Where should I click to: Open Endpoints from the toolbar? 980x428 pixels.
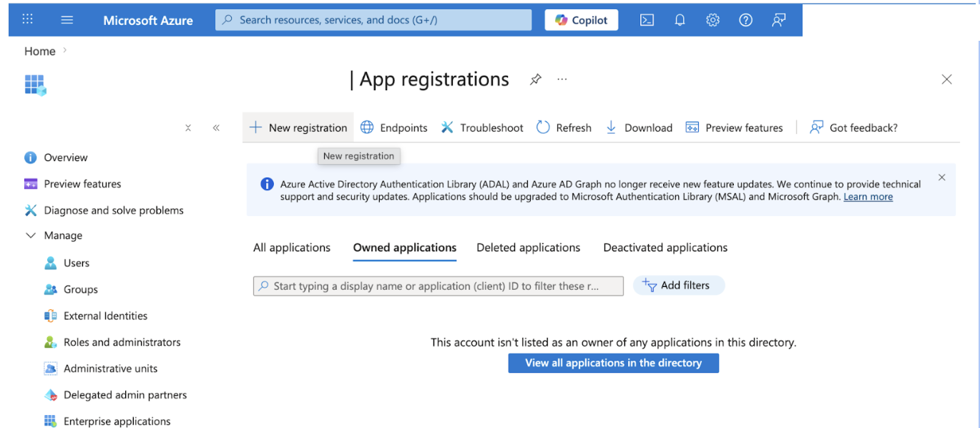click(x=393, y=127)
